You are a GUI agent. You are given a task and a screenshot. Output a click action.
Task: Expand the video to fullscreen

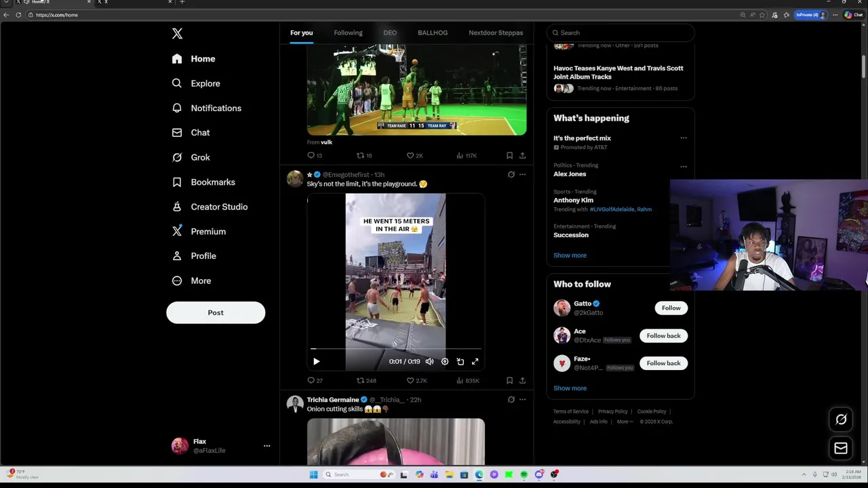475,361
